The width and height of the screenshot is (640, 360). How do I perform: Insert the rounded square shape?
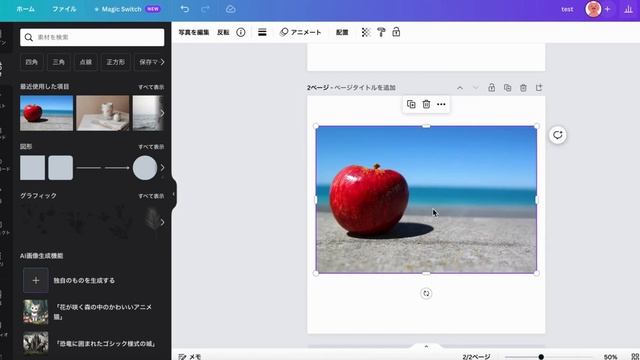[60, 168]
